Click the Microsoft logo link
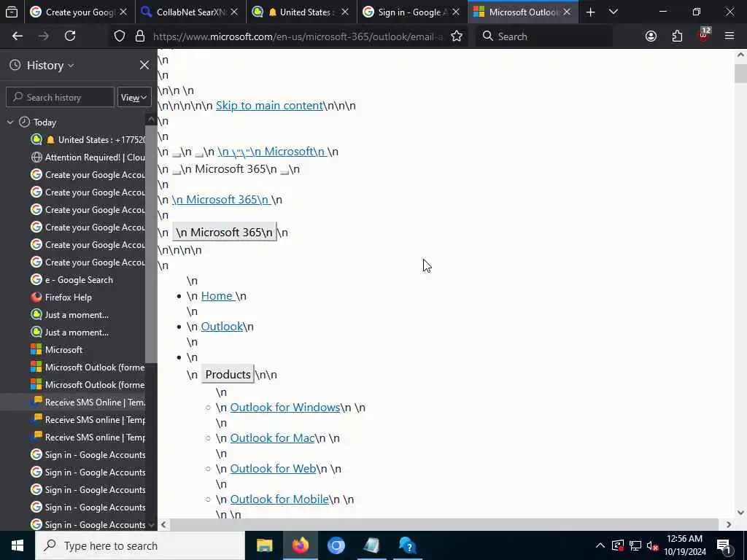The width and height of the screenshot is (747, 560). tap(272, 152)
